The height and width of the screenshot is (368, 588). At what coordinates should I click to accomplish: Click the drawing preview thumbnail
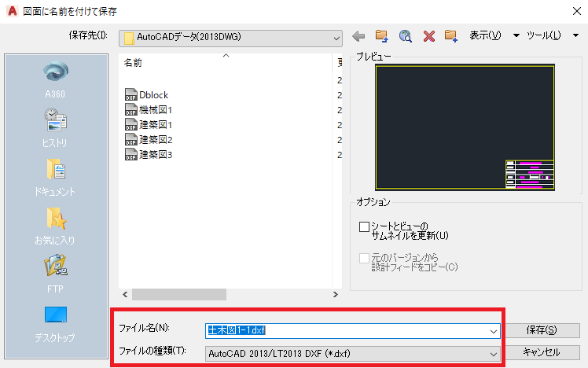click(x=465, y=127)
